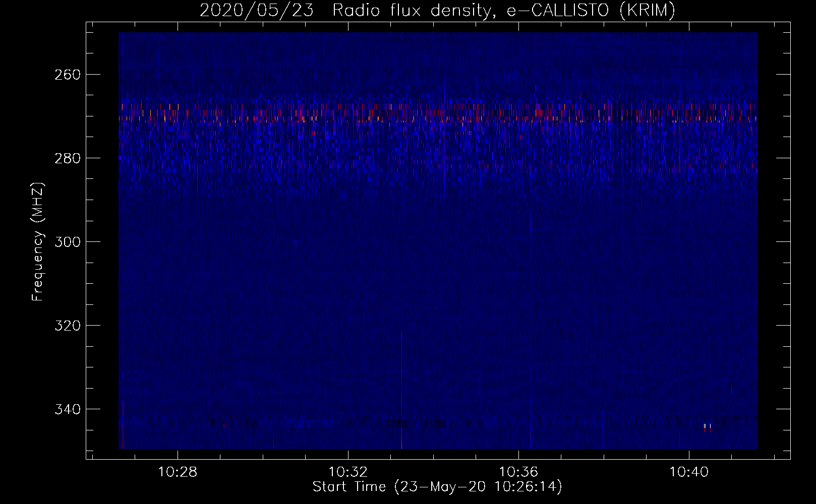This screenshot has width=816, height=504.
Task: Click the 'Start Time (23-May-20 10:26:14)' label
Action: pyautogui.click(x=437, y=487)
